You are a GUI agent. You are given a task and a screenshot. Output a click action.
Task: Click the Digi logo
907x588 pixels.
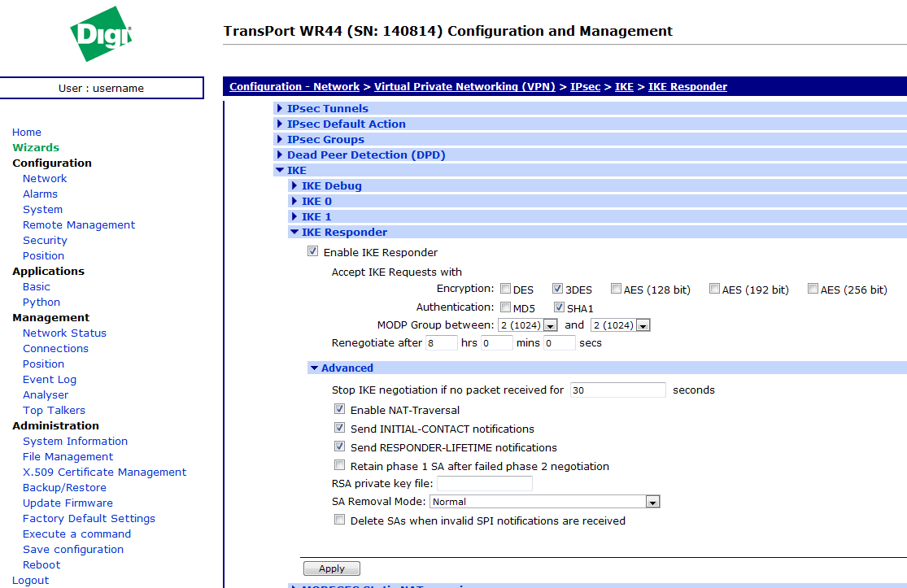pyautogui.click(x=101, y=34)
